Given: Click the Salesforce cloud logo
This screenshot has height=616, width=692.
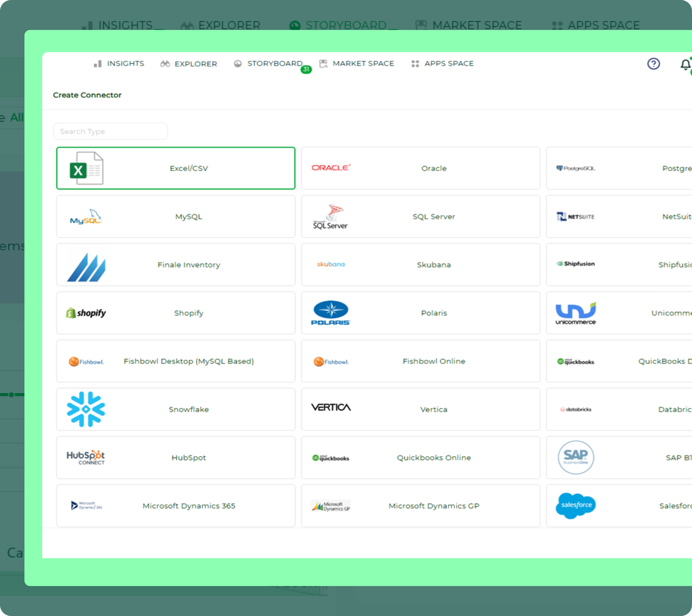Looking at the screenshot, I should pos(575,506).
